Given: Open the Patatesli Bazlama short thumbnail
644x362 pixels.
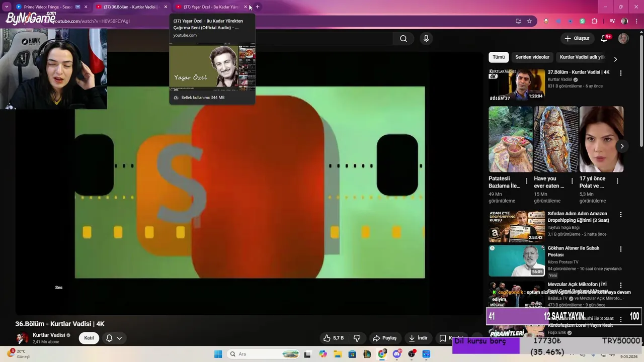Looking at the screenshot, I should 511,139.
